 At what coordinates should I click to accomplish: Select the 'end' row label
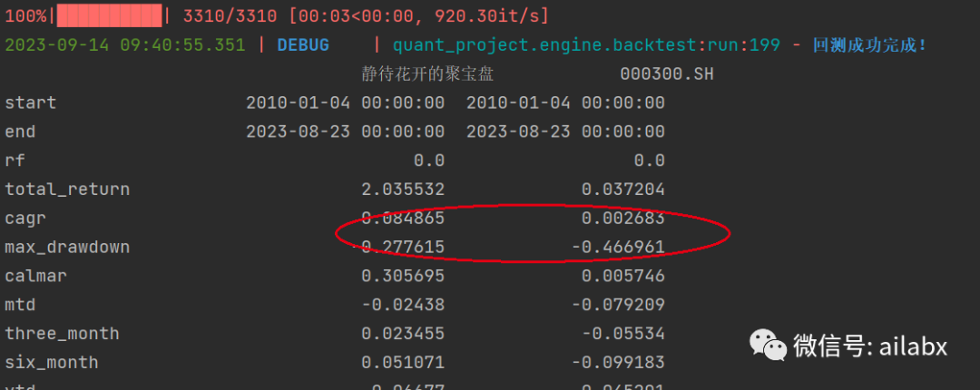coord(20,132)
